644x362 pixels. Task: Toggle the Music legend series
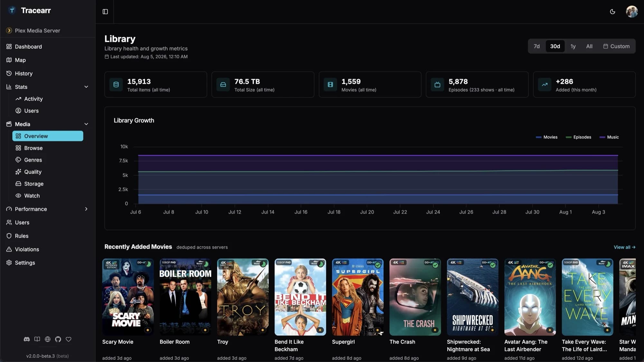[609, 137]
